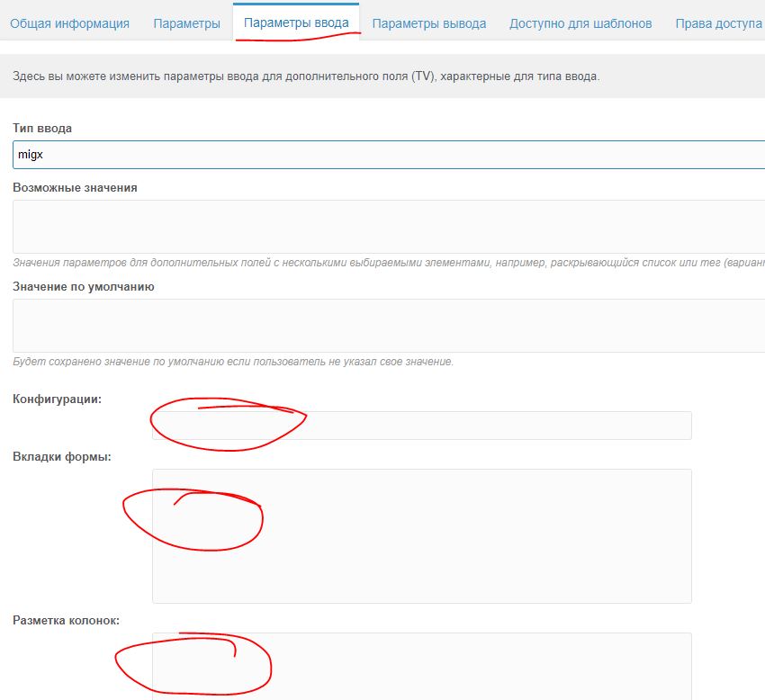765x700 pixels.
Task: Click the Значение по умолчанию label
Action: click(84, 287)
